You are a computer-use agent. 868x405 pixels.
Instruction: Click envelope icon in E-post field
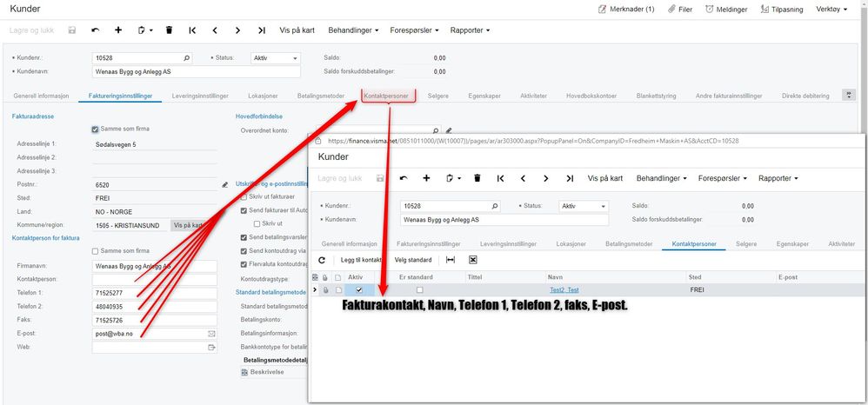[x=210, y=334]
